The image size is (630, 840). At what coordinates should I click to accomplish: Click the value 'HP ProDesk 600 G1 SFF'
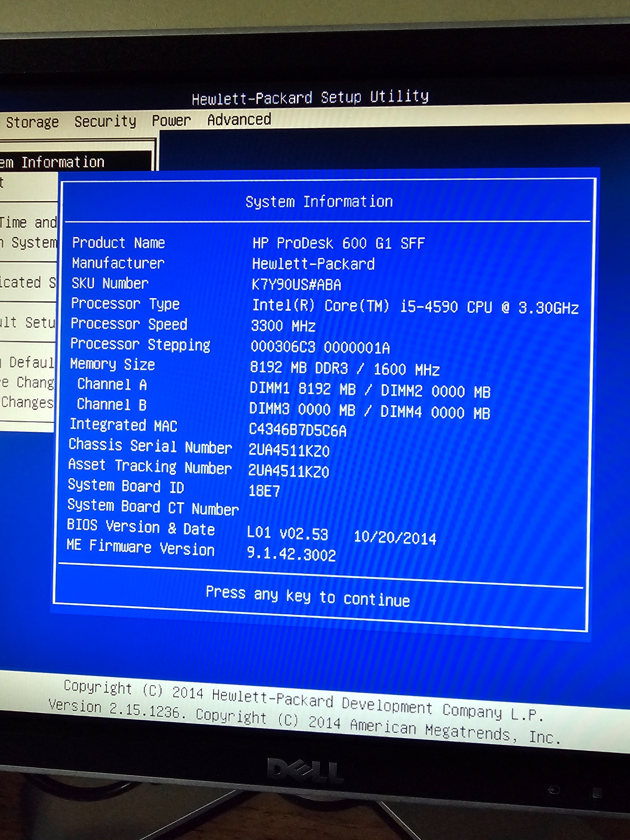pyautogui.click(x=339, y=243)
